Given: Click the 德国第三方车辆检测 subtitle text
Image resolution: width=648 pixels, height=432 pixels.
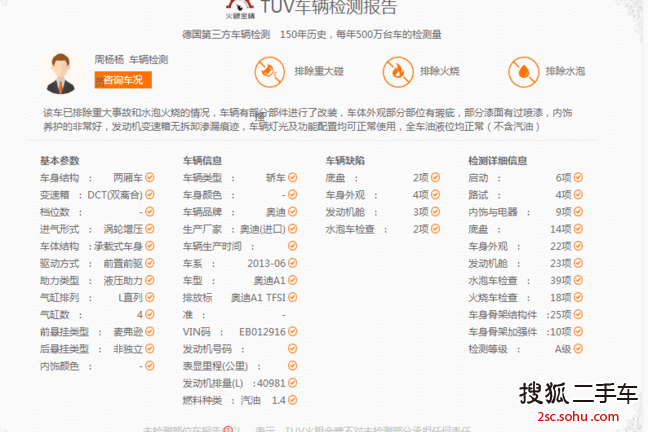Looking at the screenshot, I should click(226, 35).
